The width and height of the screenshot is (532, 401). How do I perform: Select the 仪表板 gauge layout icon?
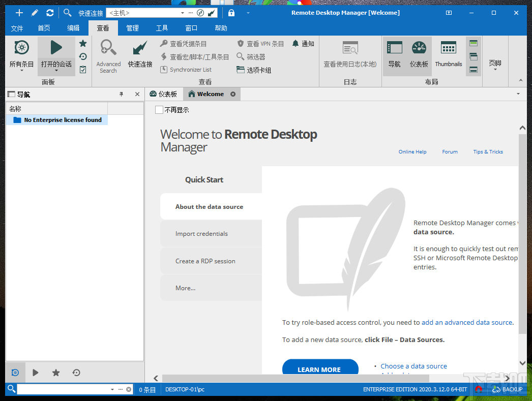419,55
